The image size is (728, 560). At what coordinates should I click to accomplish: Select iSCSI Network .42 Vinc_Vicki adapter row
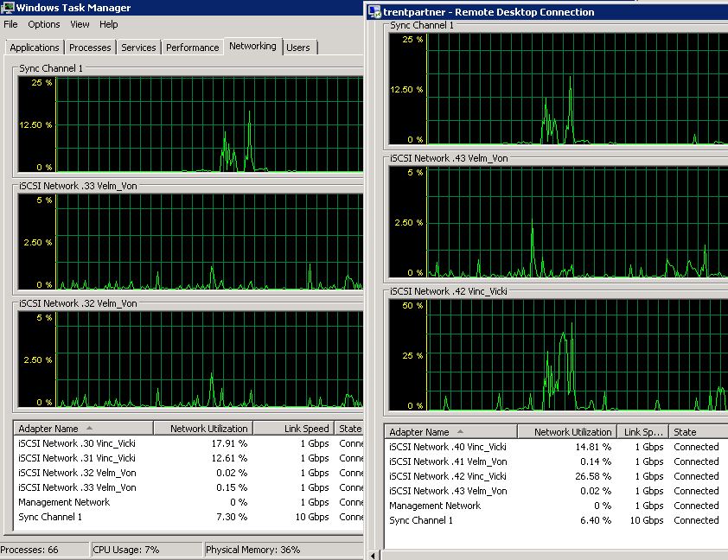[557, 476]
